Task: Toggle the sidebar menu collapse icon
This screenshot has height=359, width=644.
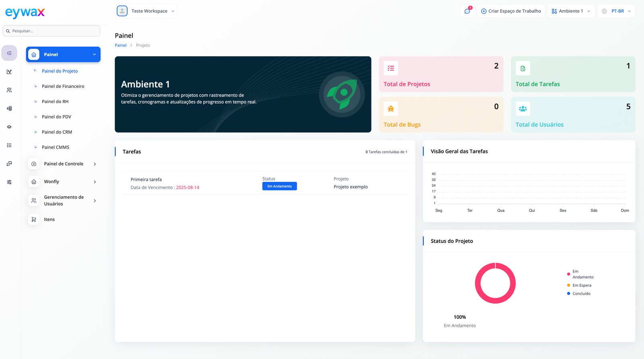Action: pyautogui.click(x=9, y=53)
